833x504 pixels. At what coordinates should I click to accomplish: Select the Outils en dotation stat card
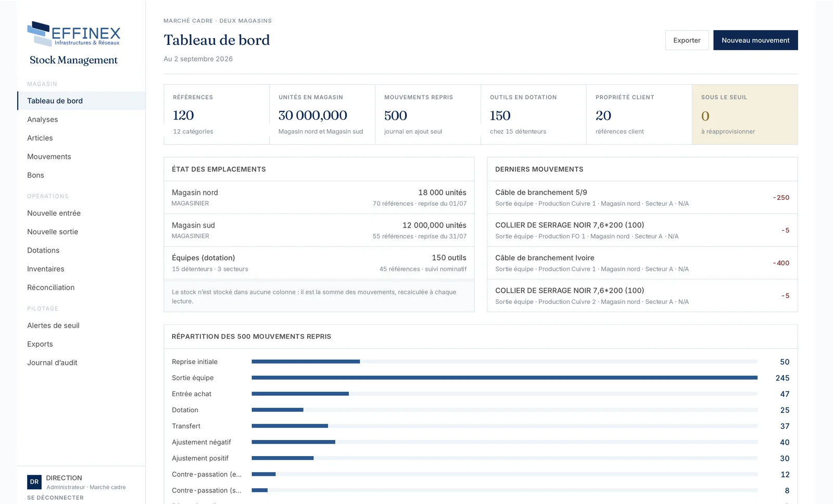point(534,115)
